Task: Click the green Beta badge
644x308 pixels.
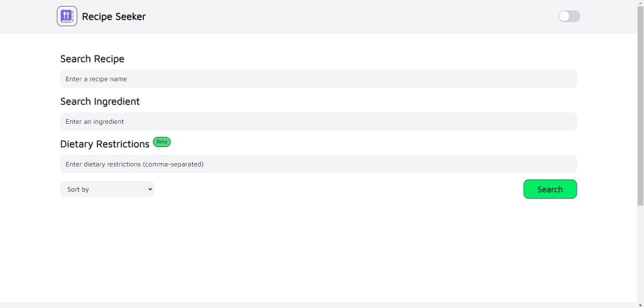Action: 162,142
